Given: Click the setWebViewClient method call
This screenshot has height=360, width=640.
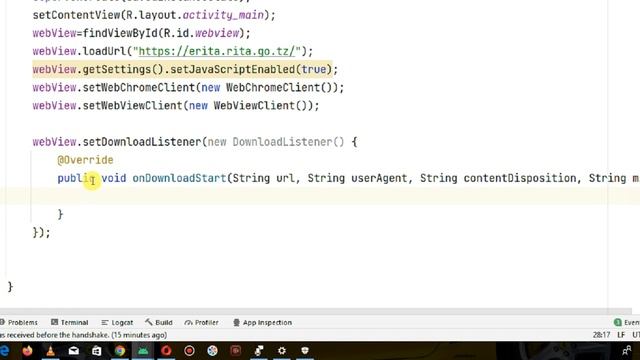Looking at the screenshot, I should [133, 106].
